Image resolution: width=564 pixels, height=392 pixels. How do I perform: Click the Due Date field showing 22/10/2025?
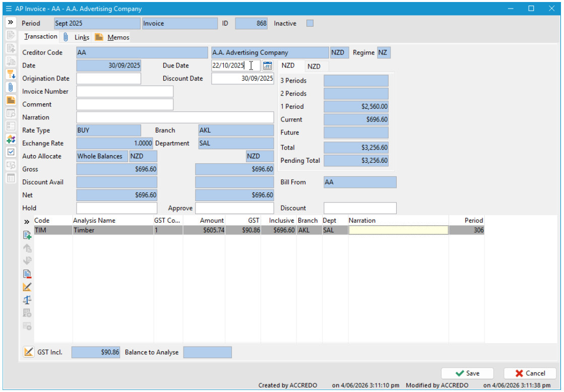pyautogui.click(x=235, y=66)
